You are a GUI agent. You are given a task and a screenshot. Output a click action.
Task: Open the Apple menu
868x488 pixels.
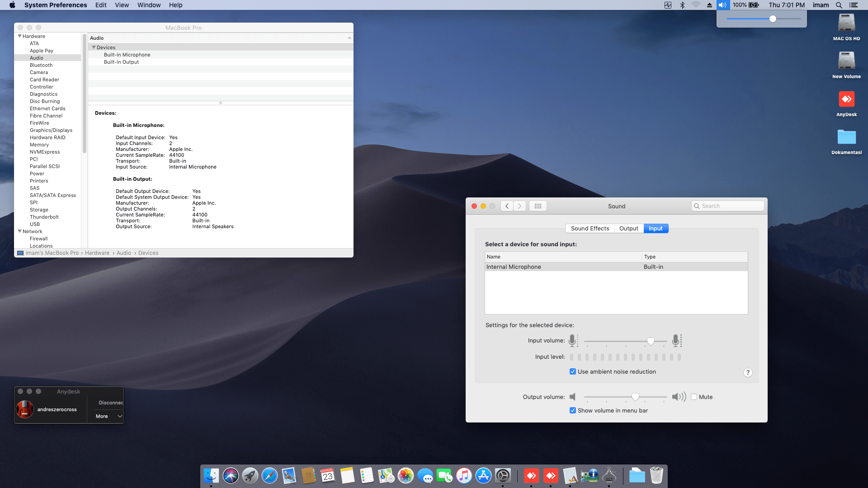(12, 5)
